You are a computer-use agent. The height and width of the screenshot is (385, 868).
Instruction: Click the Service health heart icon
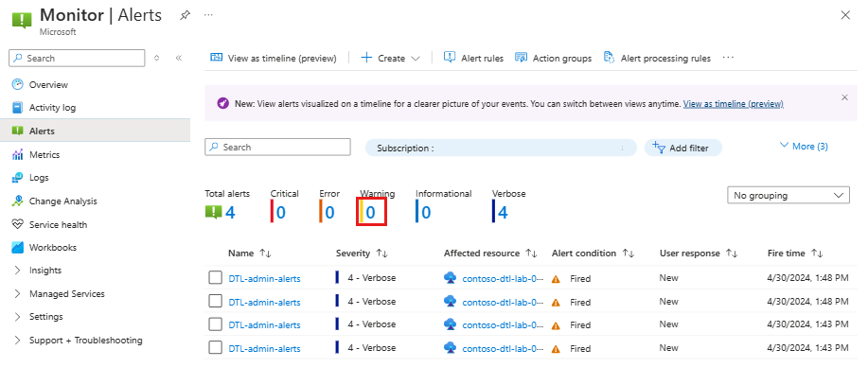[x=18, y=224]
